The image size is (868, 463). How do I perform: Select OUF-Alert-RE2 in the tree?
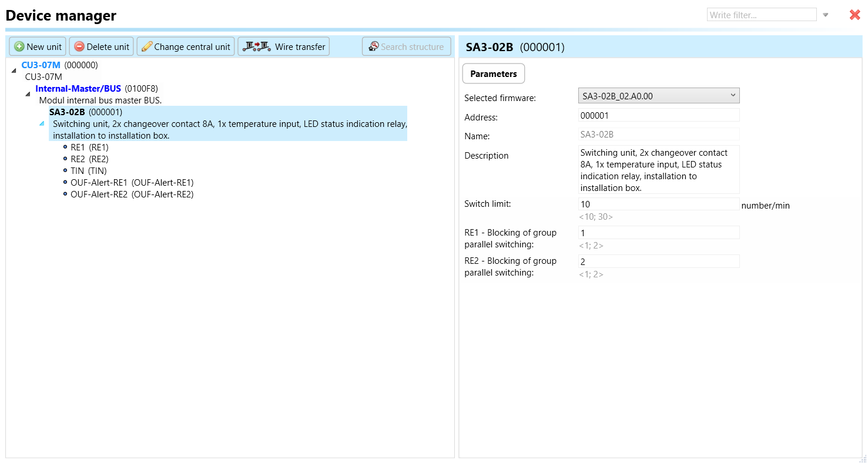point(132,194)
